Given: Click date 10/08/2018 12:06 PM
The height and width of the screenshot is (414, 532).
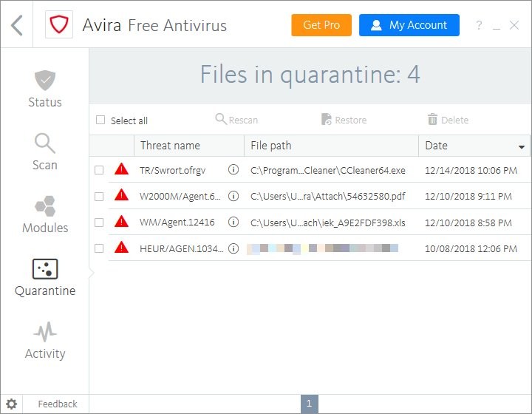Looking at the screenshot, I should coord(471,249).
